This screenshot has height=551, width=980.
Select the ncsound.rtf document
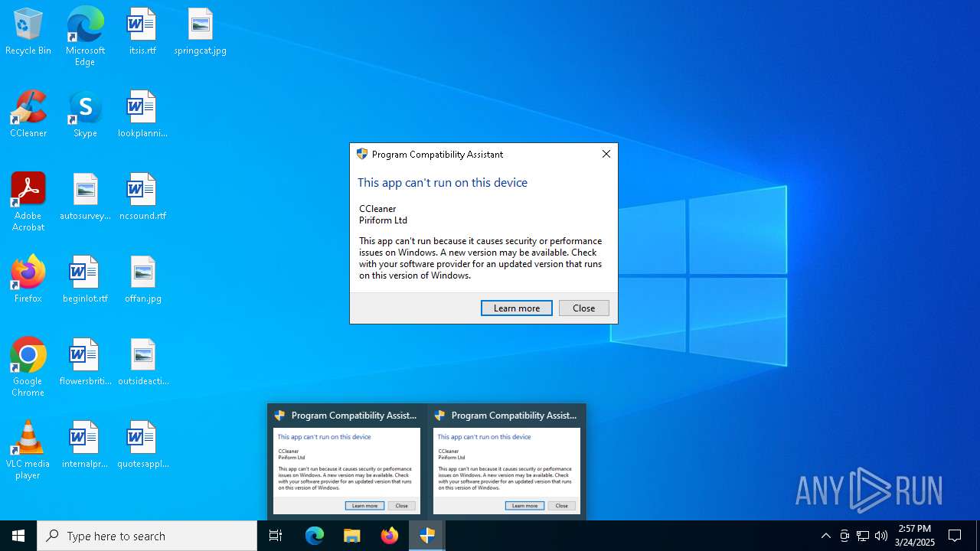tap(142, 197)
